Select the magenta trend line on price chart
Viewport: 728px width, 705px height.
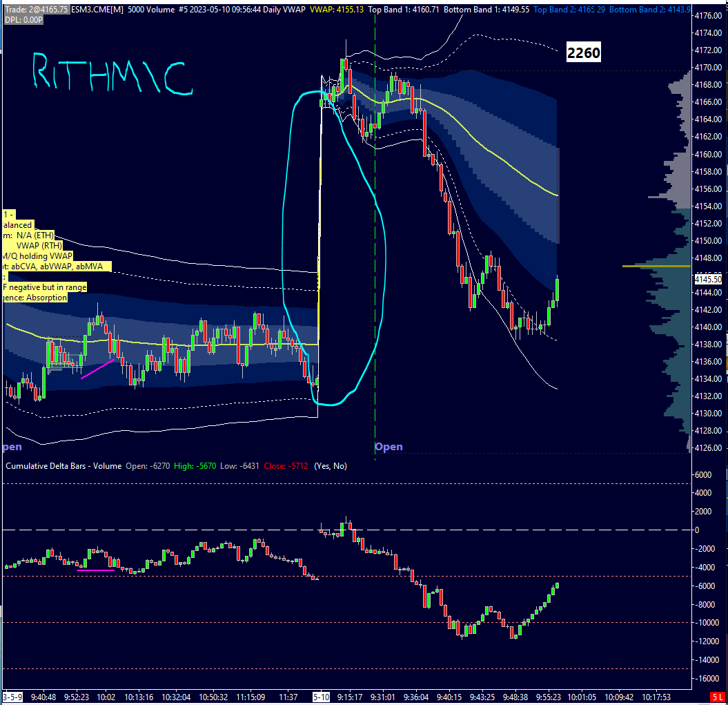click(97, 369)
